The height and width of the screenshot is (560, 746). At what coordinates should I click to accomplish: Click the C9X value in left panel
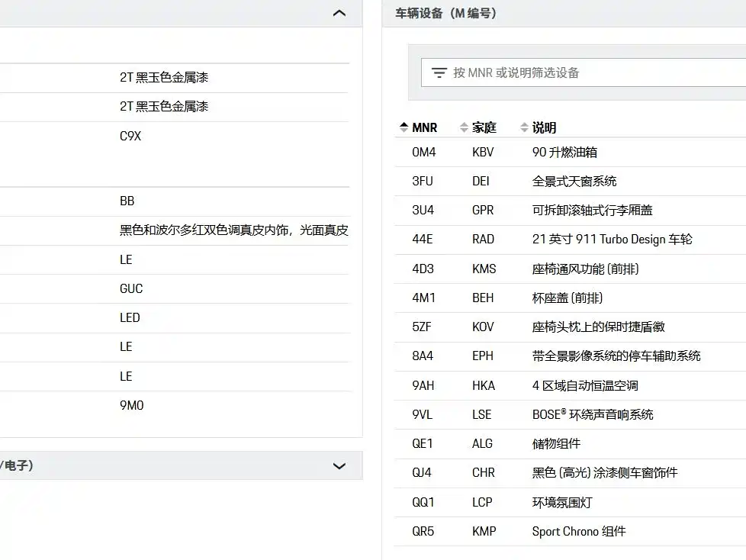click(130, 136)
